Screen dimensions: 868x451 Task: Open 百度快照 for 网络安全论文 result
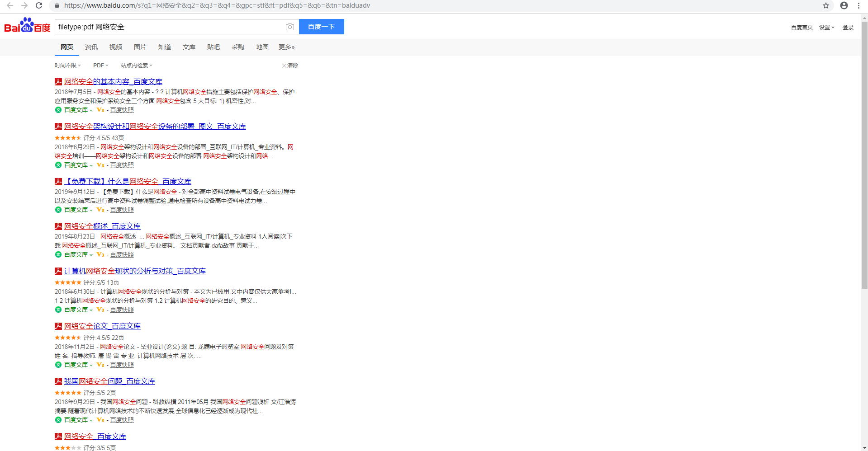pos(122,365)
